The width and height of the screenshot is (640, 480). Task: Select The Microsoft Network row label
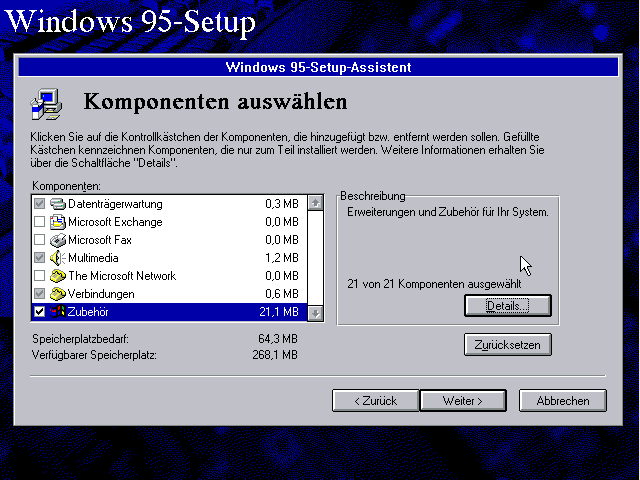(122, 276)
